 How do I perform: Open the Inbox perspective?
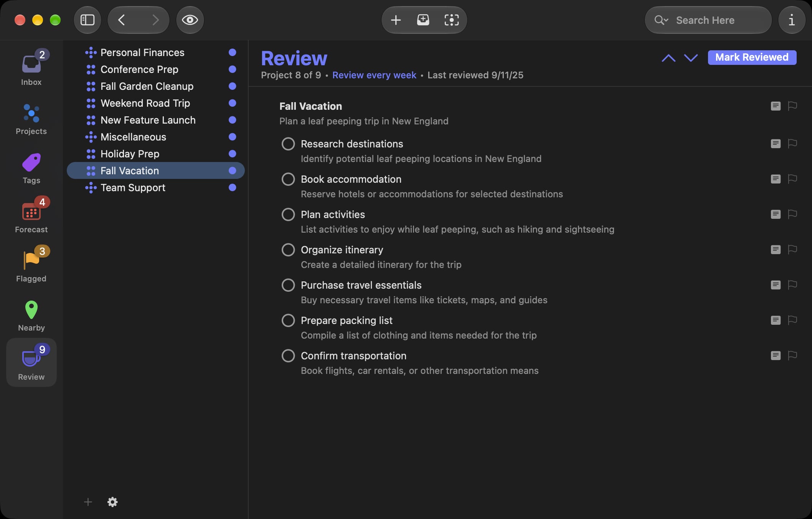31,68
